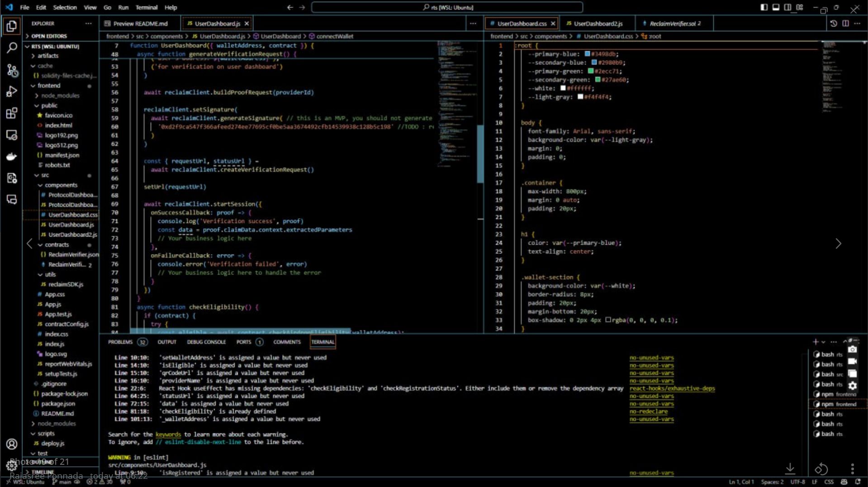
Task: Switch to the Debug Console tab
Action: point(206,342)
